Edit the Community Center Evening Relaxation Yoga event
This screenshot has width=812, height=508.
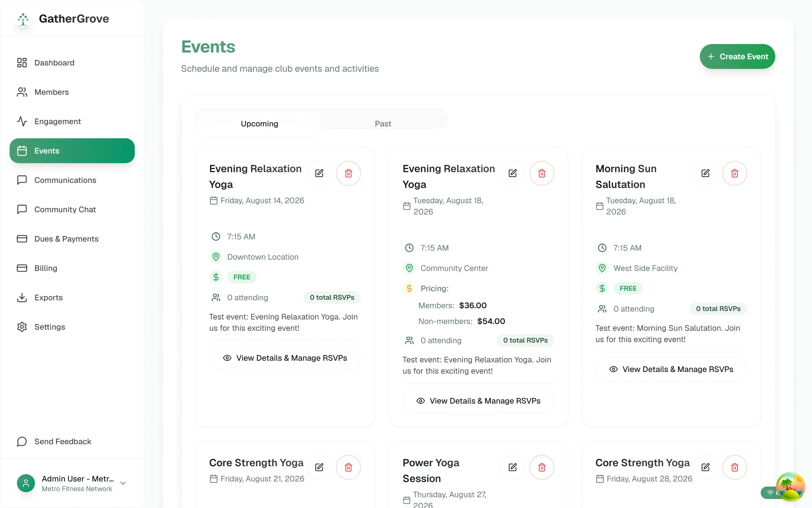click(512, 173)
